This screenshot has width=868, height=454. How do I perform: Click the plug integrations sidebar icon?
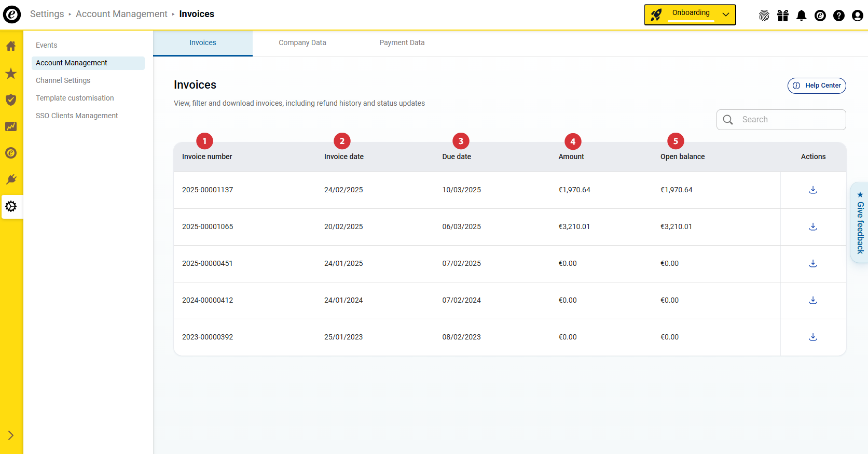click(x=11, y=179)
